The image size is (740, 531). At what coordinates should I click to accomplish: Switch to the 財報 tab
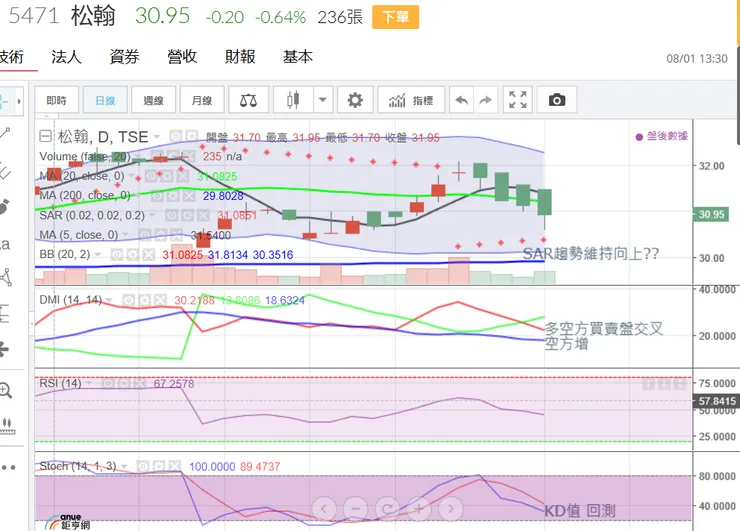pos(240,57)
